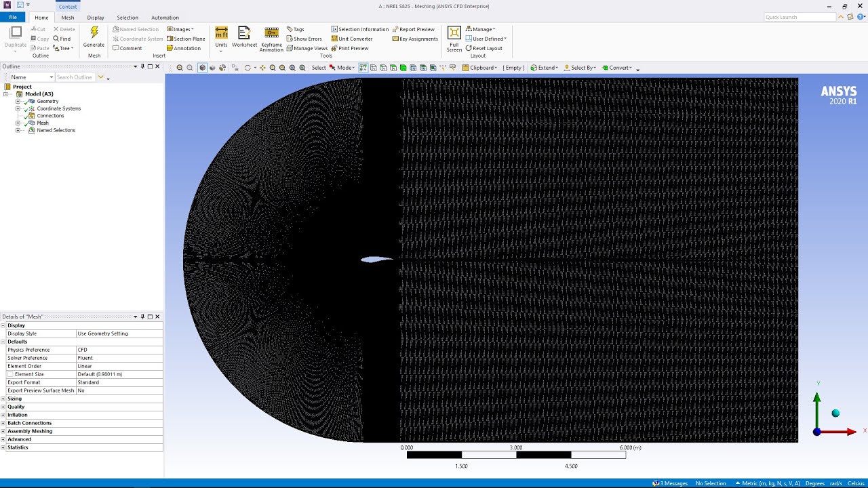Viewport: 868px width, 488px height.
Task: Click Reset Layout
Action: pyautogui.click(x=484, y=48)
